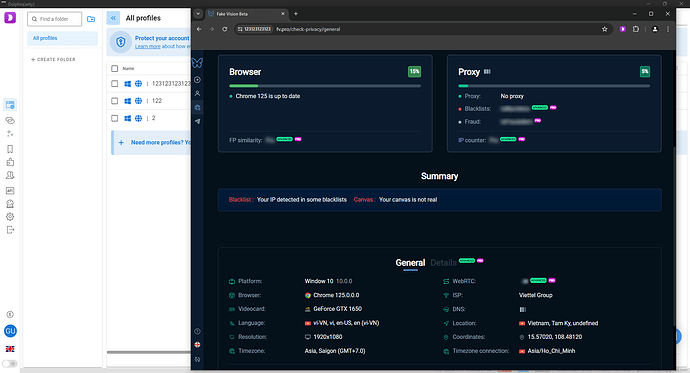This screenshot has width=690, height=373.
Task: Open the API icon in Dolphin sidebar
Action: [10, 190]
